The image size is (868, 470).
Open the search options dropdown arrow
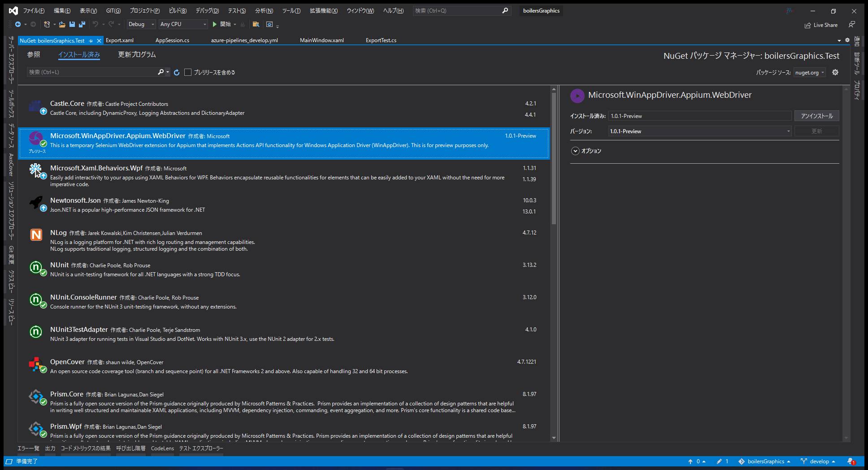tap(168, 72)
